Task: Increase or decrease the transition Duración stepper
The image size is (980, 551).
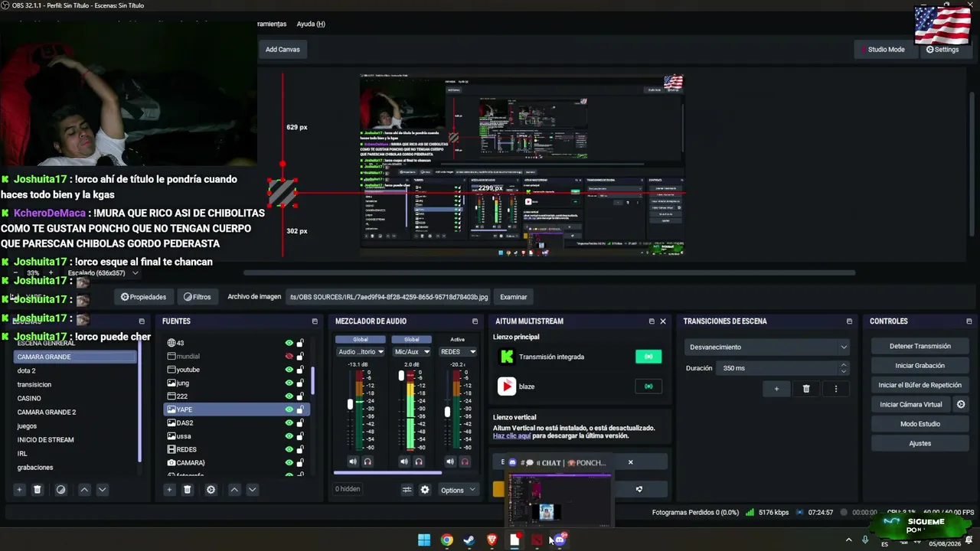Action: tap(844, 368)
